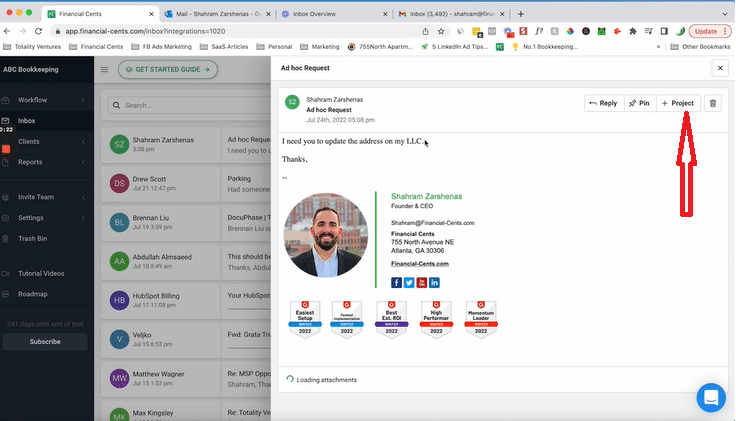Open 5 LinkedIn Ad Tips bookmark
The height and width of the screenshot is (421, 736).
pos(454,46)
